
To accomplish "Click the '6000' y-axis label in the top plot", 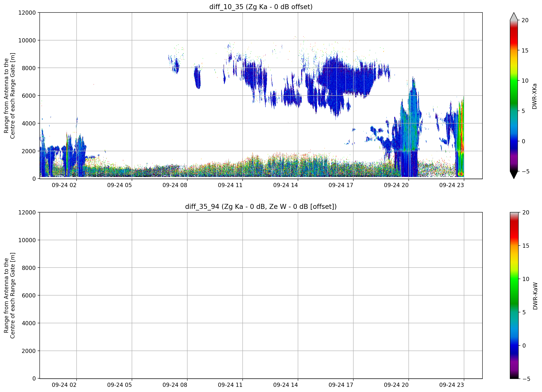I will 29,96.
